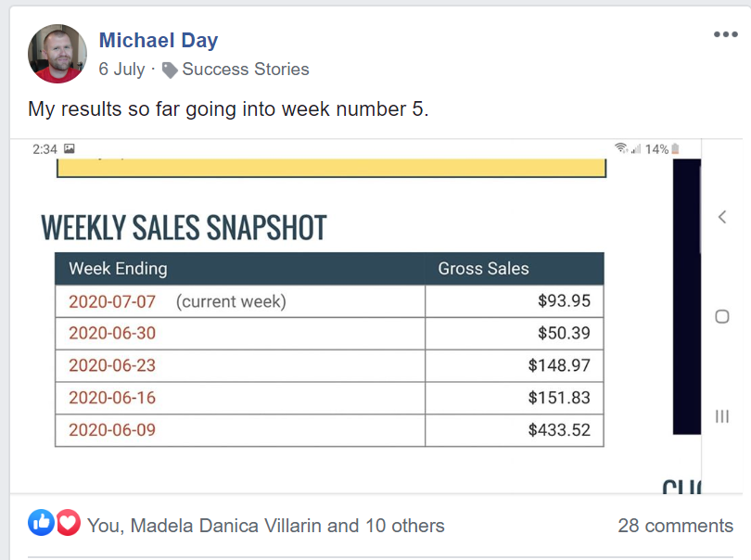This screenshot has height=560, width=751.
Task: Click the picture notification icon beside 2:34
Action: [x=70, y=148]
